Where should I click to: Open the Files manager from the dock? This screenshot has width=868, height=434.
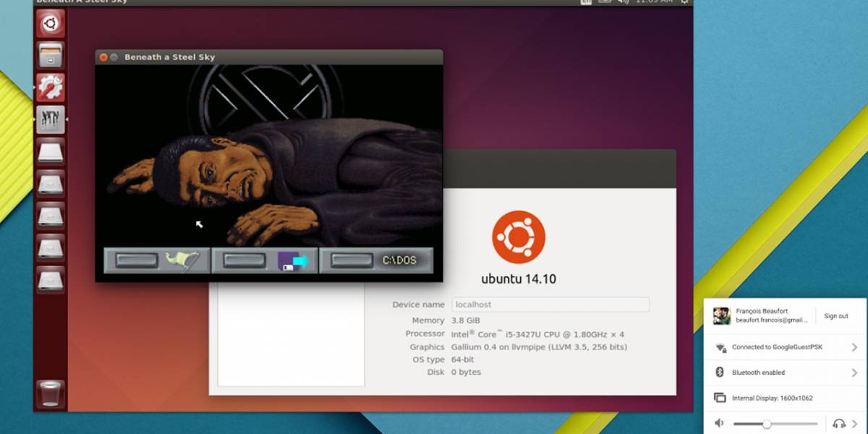51,56
